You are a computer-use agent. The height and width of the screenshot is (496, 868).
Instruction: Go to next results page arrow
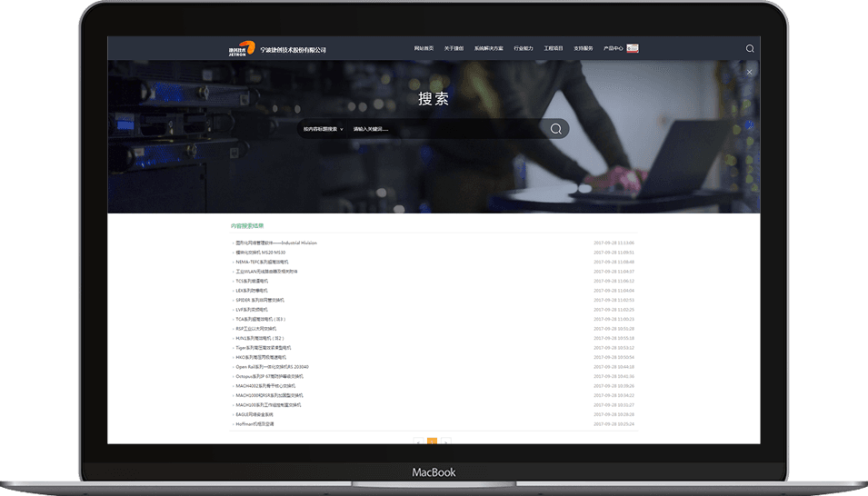446,441
